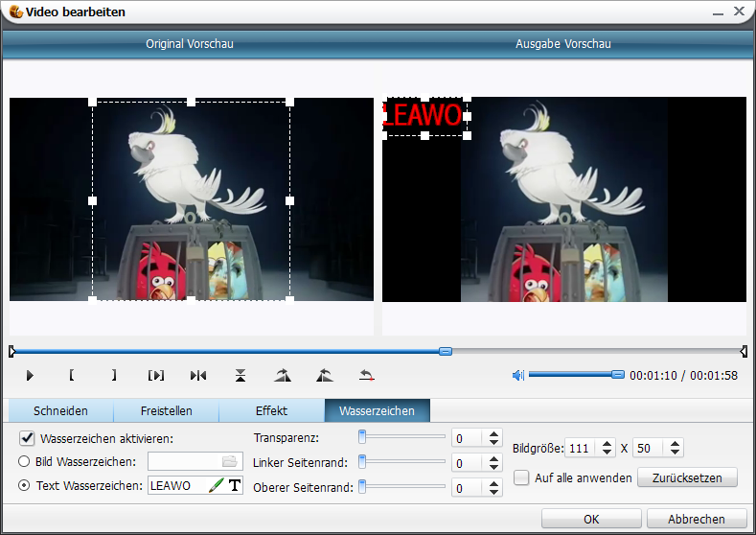The height and width of the screenshot is (535, 756).
Task: Select Bild Wasserzeichen radio button
Action: click(25, 461)
